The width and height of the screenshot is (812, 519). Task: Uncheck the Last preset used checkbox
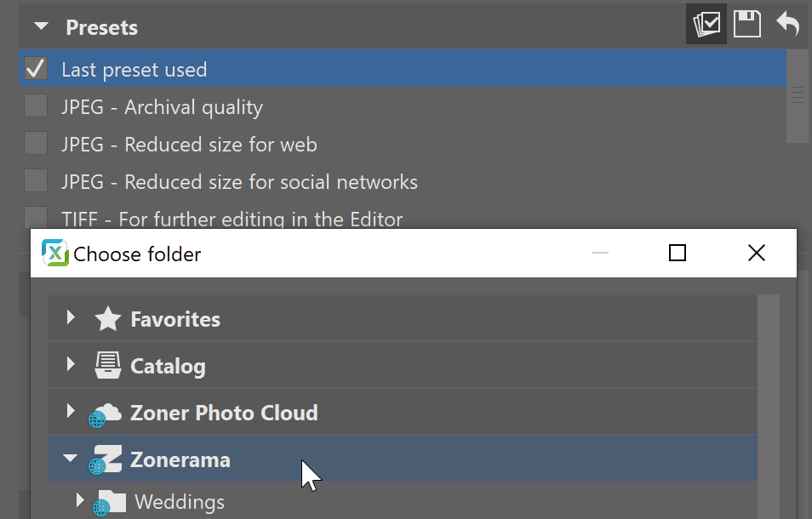coord(36,68)
